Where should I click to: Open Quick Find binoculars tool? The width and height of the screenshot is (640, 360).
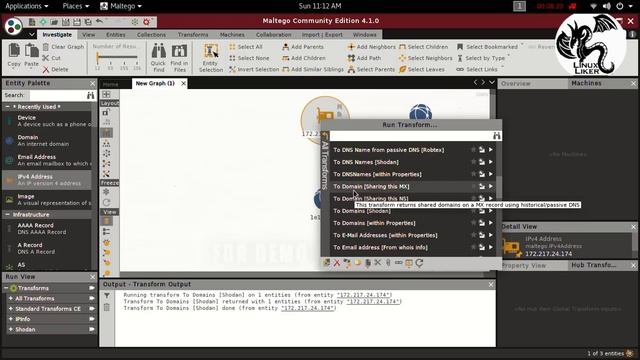[x=158, y=58]
